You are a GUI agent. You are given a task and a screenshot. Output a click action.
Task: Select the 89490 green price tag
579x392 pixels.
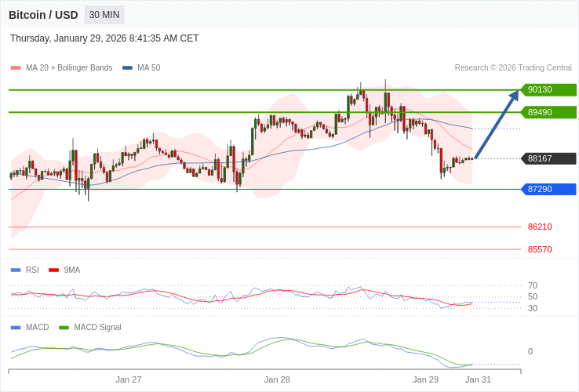548,112
